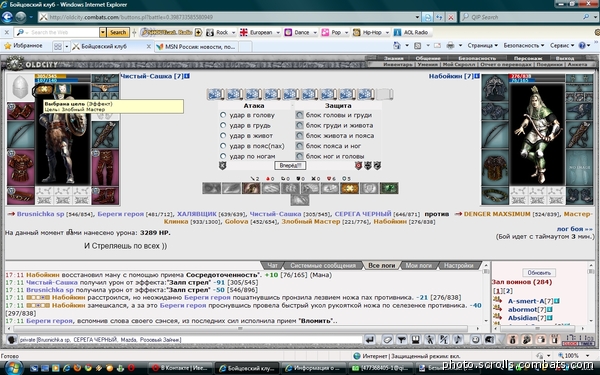This screenshot has height=375, width=600.
Task: Activate the golden cross skill icon
Action: click(x=349, y=188)
